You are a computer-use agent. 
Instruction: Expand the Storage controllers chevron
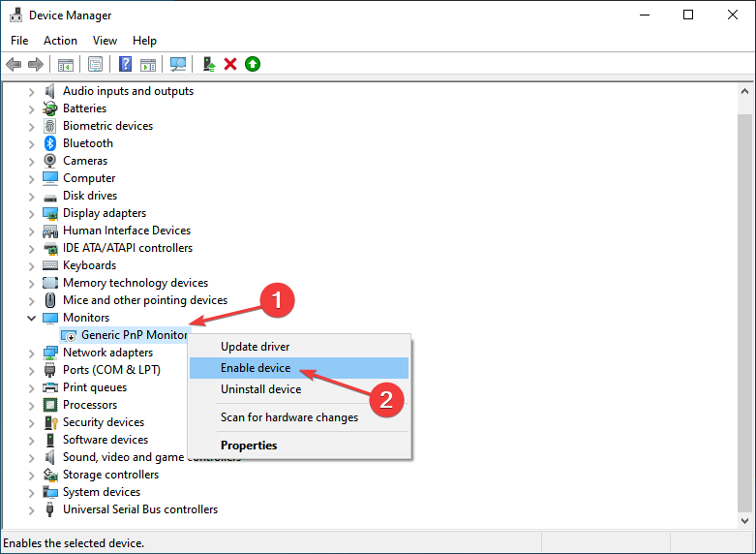31,476
